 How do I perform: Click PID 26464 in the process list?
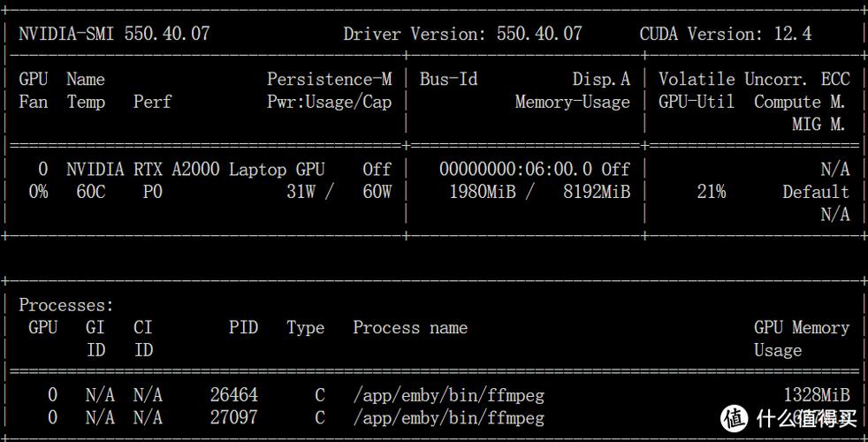[x=234, y=395]
